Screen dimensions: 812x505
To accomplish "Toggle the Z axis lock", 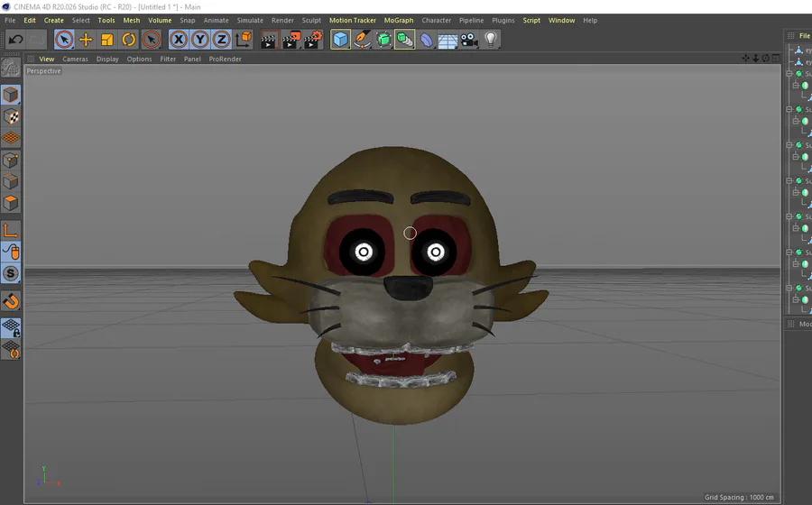I will (x=222, y=40).
